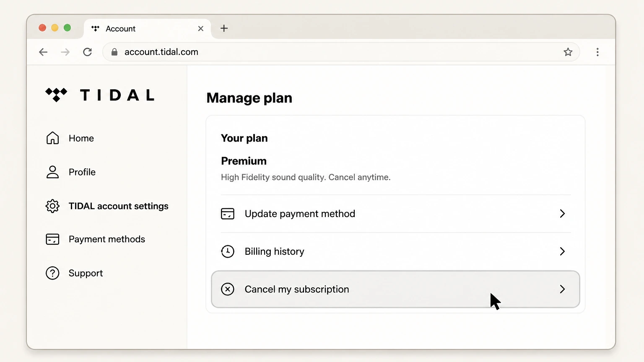Screen dimensions: 644x362
Task: Click the Support question mark icon
Action: 52,273
